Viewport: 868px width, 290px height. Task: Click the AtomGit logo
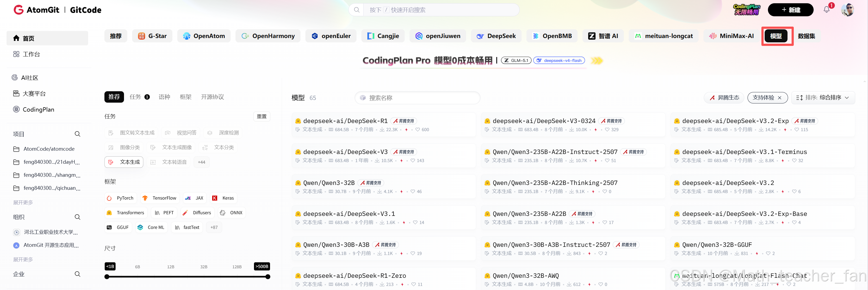[36, 10]
